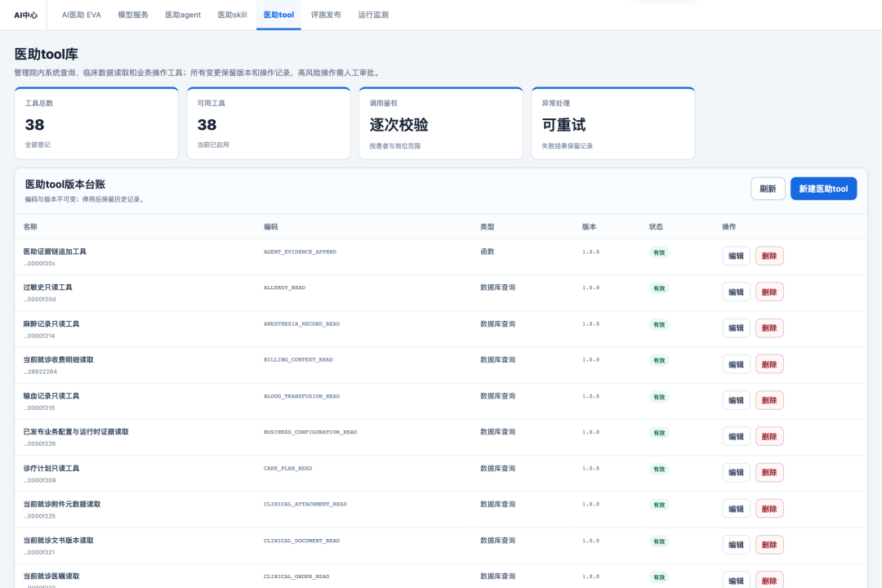Select the name 医助证据链追加工具

[x=55, y=252]
